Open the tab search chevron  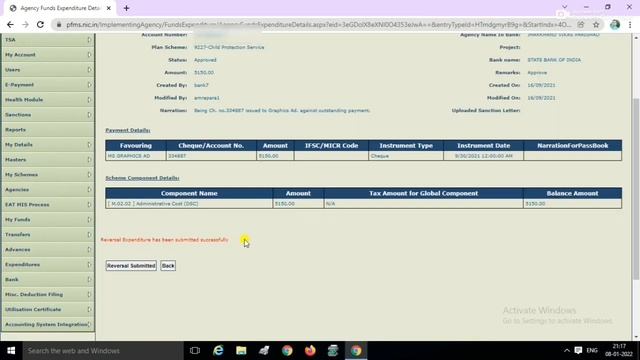point(564,7)
